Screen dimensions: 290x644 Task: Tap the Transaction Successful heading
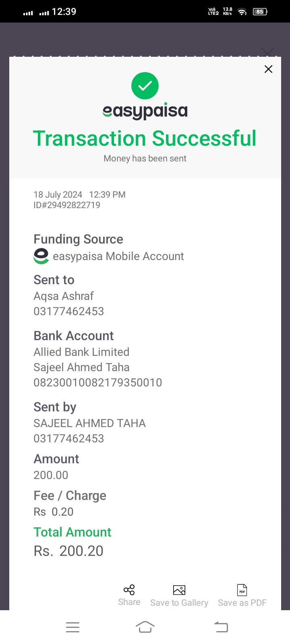[145, 138]
